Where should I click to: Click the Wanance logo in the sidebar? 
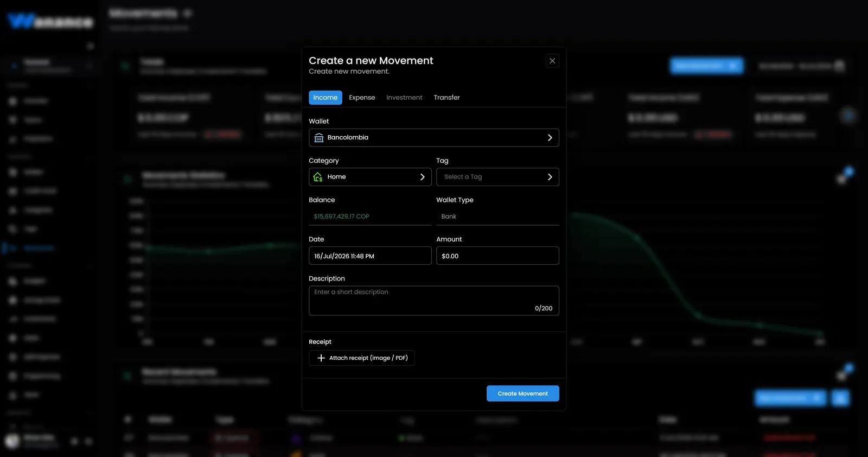pos(50,21)
